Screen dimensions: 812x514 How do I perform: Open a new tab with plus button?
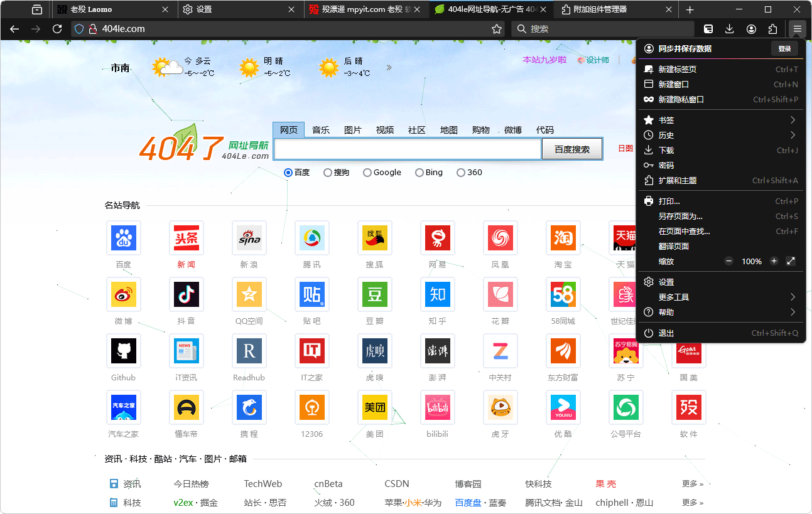coord(690,9)
